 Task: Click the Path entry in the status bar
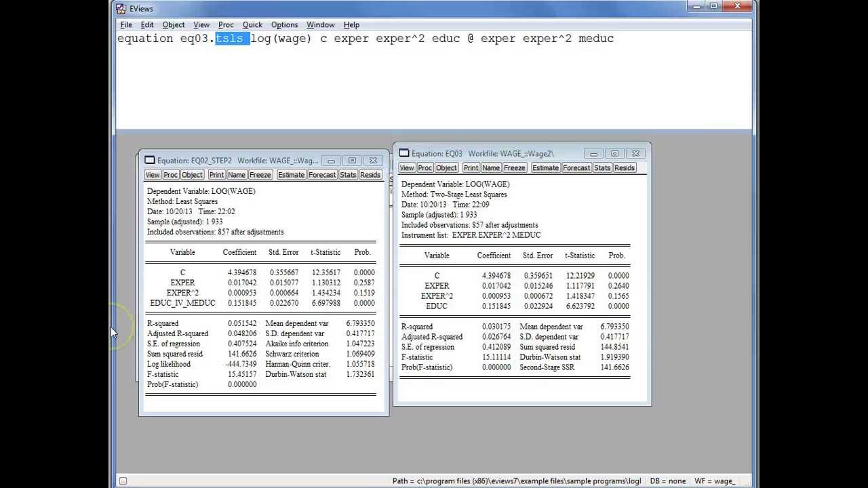(x=517, y=481)
